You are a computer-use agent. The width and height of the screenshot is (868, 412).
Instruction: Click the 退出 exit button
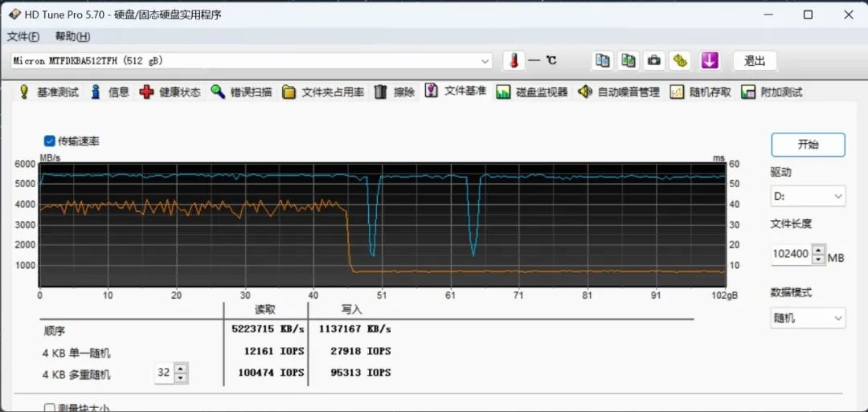[x=755, y=61]
